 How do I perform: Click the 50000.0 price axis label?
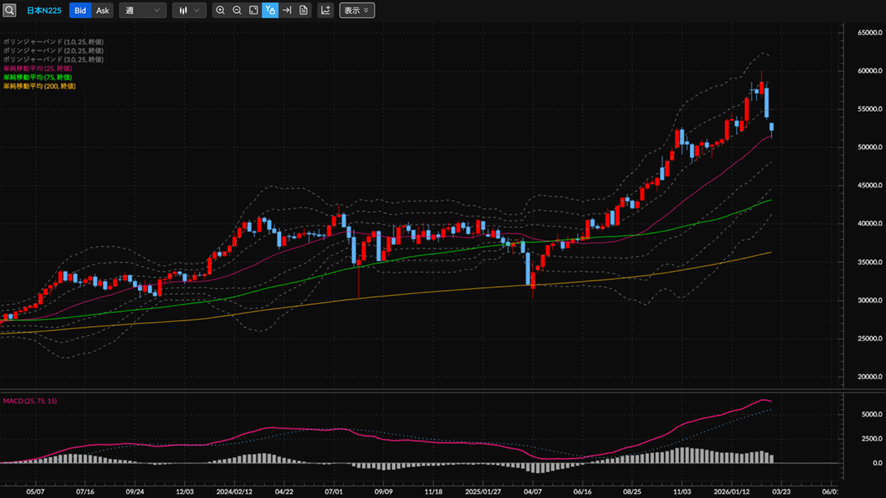[x=870, y=147]
